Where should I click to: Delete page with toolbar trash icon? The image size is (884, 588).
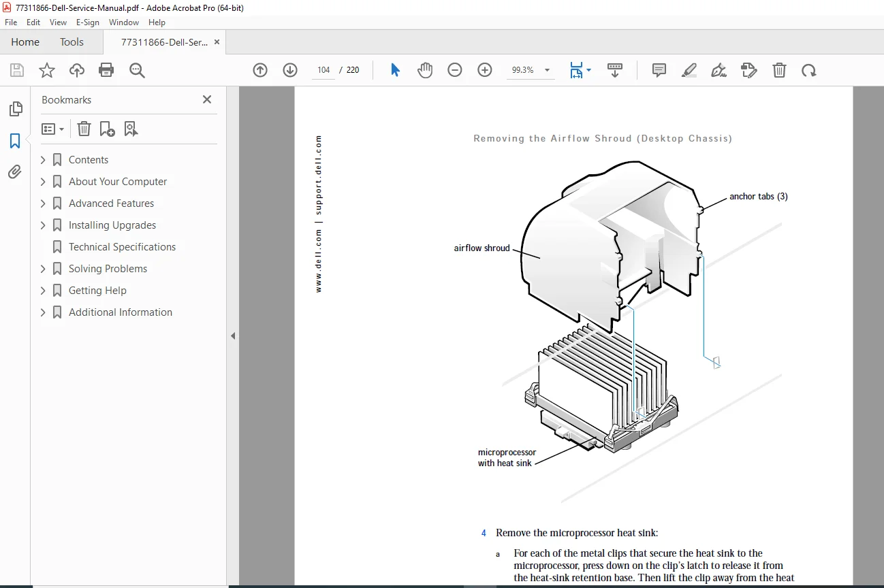tap(779, 70)
